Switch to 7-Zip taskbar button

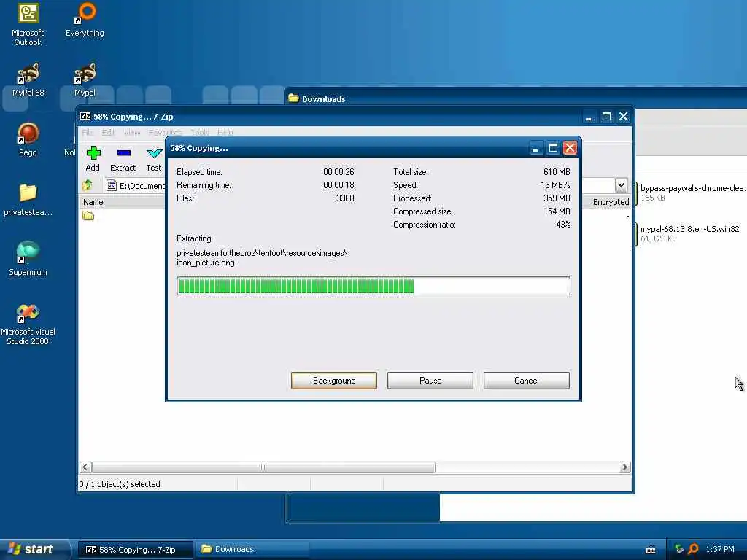(135, 550)
